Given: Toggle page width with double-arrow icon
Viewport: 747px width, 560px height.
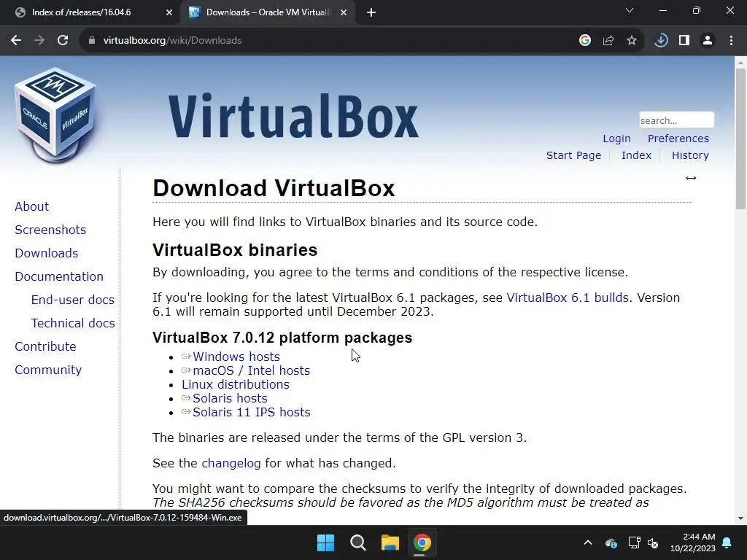Looking at the screenshot, I should (x=691, y=178).
